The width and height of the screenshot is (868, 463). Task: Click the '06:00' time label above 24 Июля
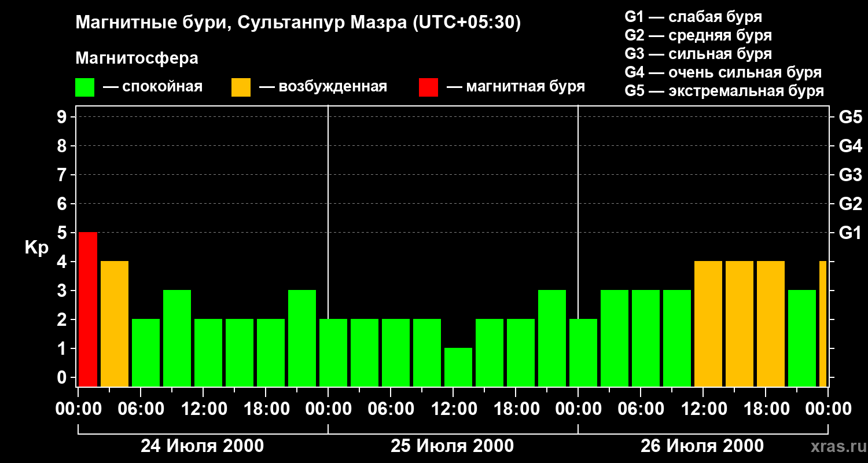[x=141, y=409]
